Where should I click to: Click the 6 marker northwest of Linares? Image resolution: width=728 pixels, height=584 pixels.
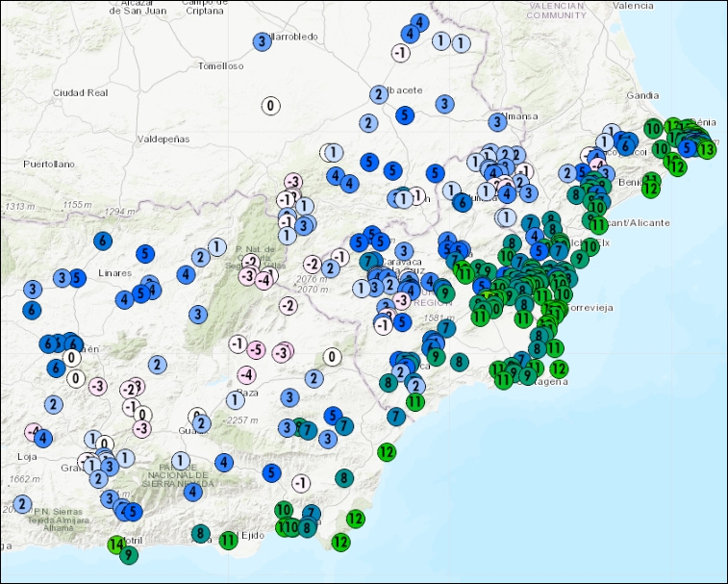103,241
